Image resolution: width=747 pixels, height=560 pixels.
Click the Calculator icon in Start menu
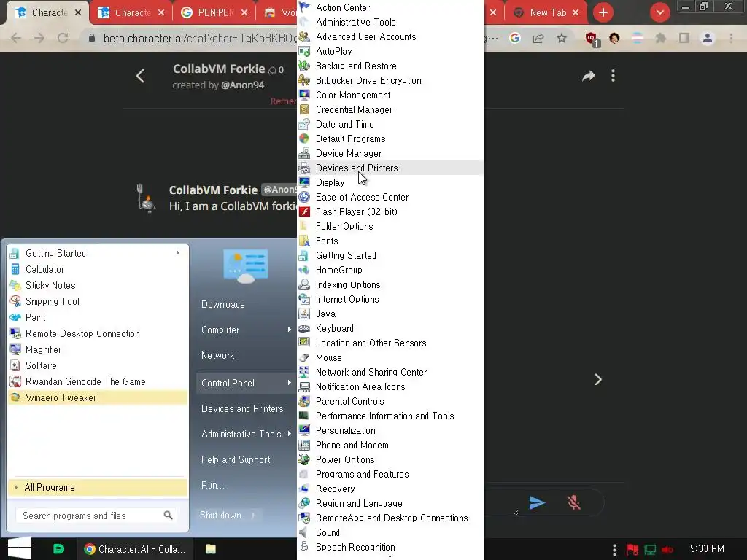(15, 269)
